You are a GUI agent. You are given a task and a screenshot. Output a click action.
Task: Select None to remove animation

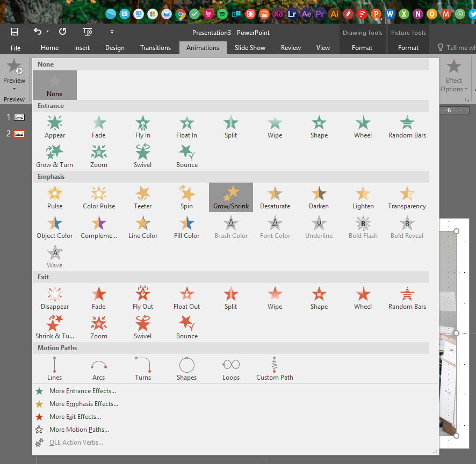[55, 85]
